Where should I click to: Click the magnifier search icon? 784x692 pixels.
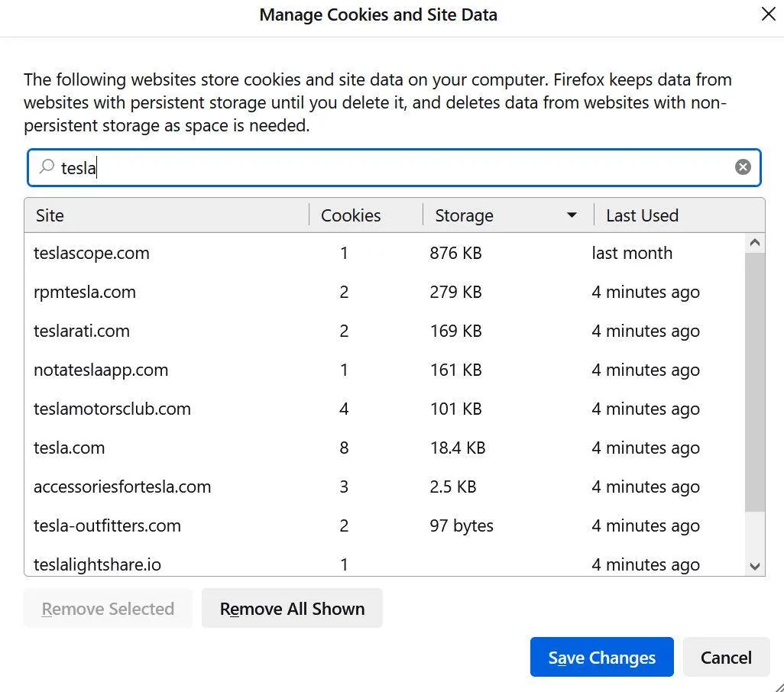coord(47,167)
